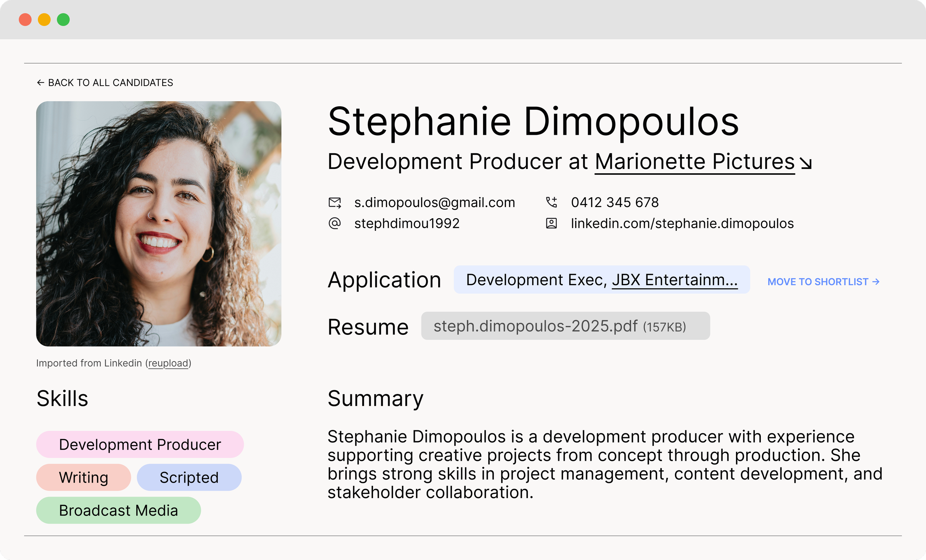Open the Marionette Pictures company link
This screenshot has height=560, width=926.
point(694,161)
